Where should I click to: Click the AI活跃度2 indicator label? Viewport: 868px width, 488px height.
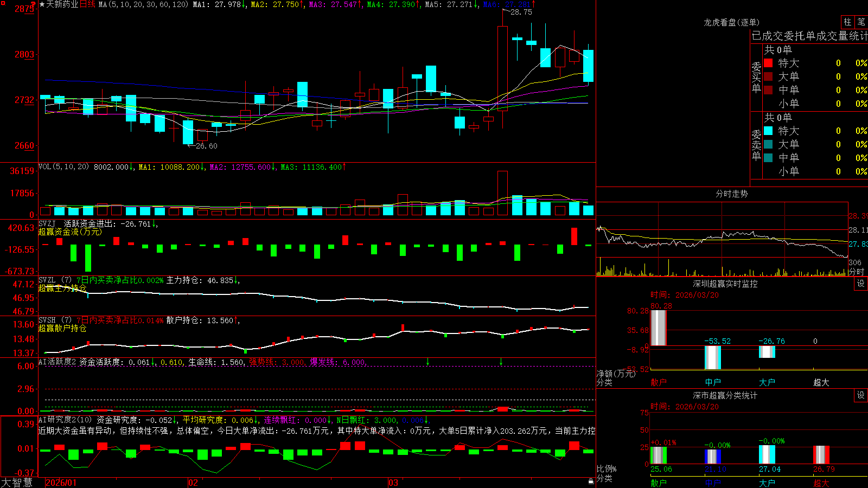[58, 362]
